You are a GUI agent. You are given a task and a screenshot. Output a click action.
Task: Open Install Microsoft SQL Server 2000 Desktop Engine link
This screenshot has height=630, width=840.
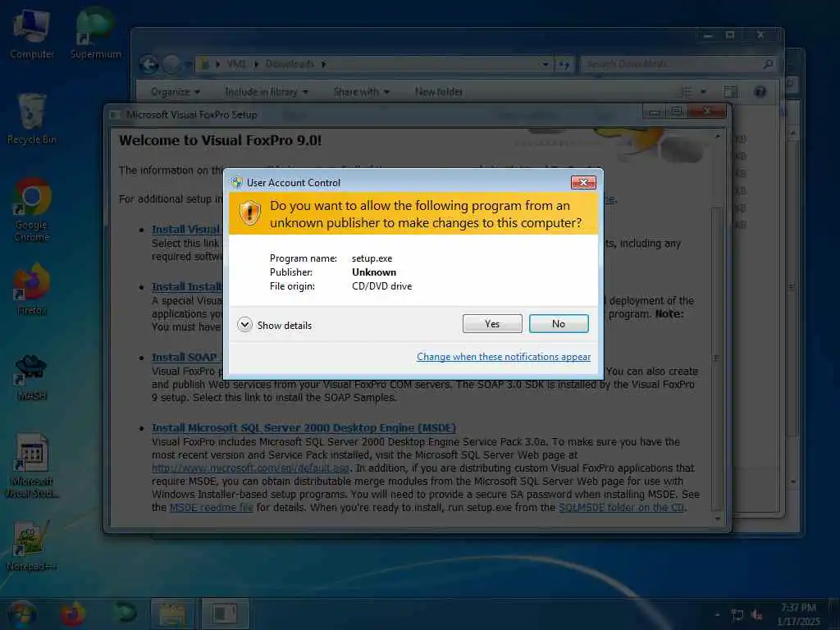pyautogui.click(x=304, y=428)
